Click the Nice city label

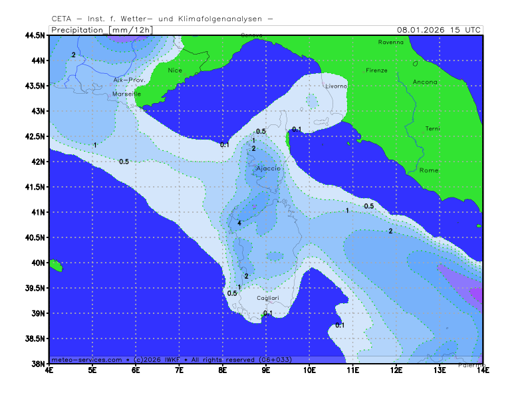click(x=175, y=70)
